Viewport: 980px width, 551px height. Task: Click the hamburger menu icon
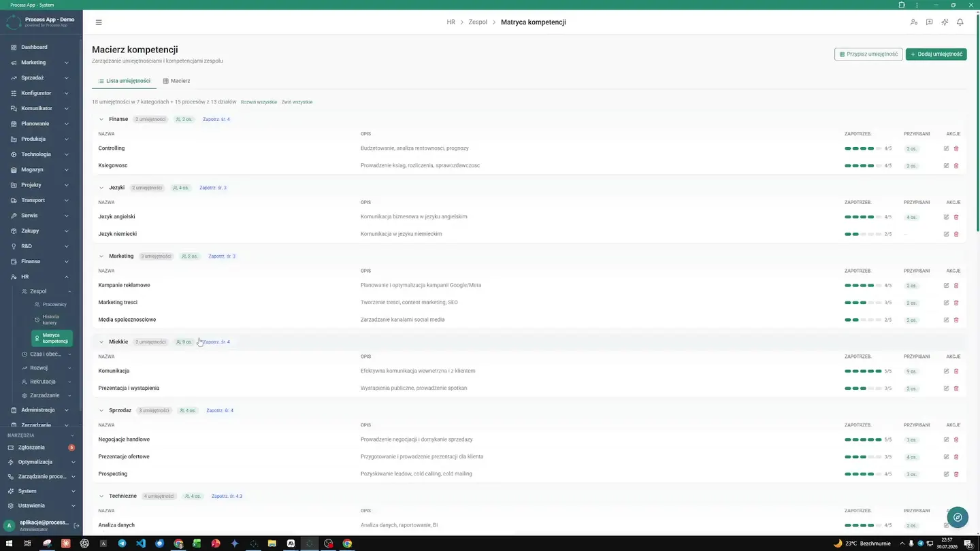pos(99,22)
